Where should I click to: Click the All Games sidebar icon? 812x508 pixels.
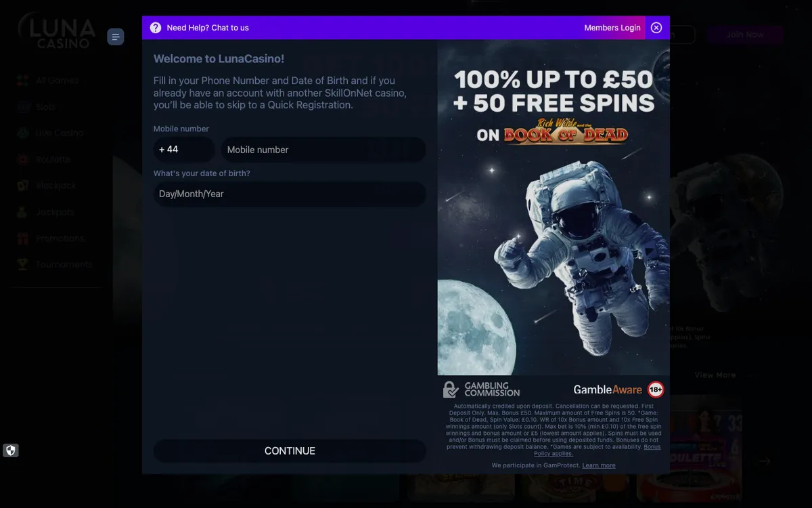point(23,81)
